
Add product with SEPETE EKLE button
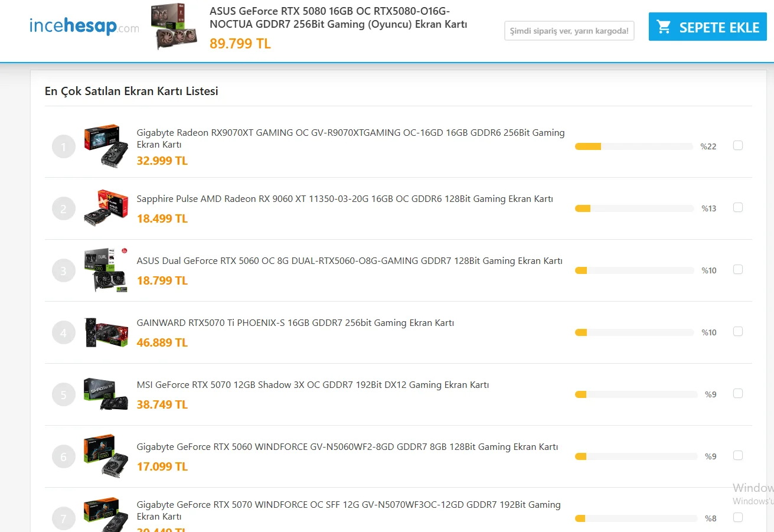(708, 27)
